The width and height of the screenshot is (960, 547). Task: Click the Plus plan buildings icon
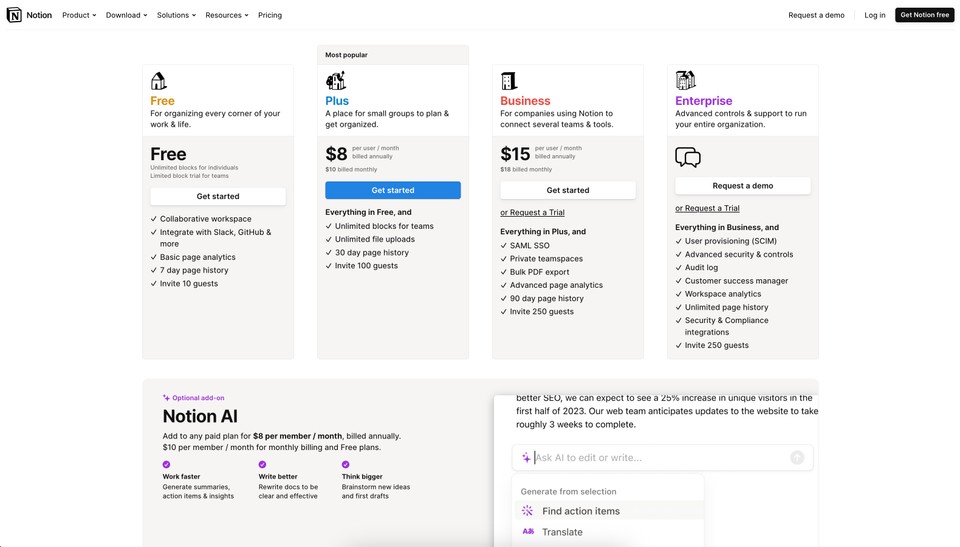pyautogui.click(x=336, y=80)
